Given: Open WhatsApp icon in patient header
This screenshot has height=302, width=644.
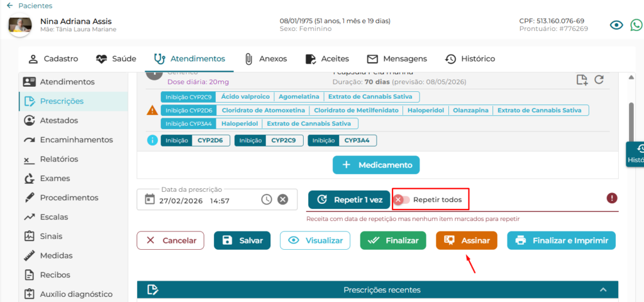Looking at the screenshot, I should click(636, 25).
